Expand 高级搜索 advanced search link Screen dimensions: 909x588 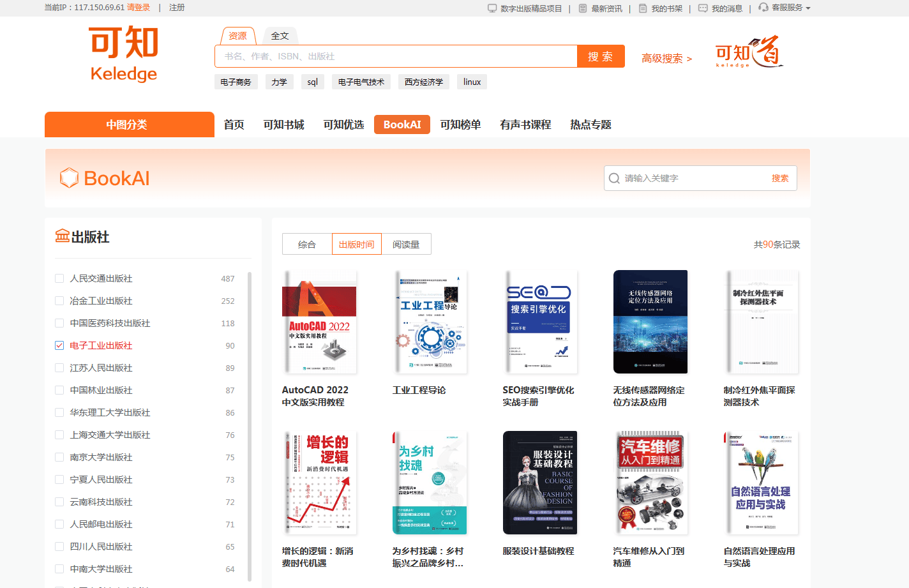pos(666,58)
